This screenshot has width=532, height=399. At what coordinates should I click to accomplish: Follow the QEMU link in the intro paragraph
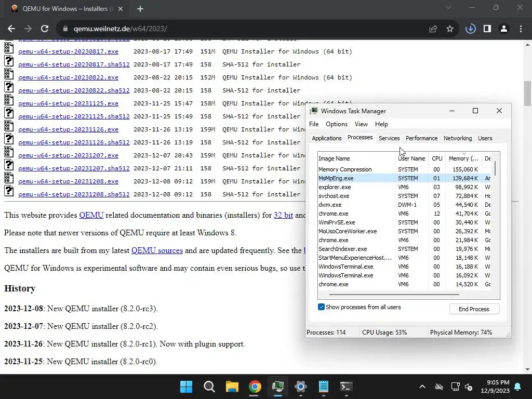(91, 215)
